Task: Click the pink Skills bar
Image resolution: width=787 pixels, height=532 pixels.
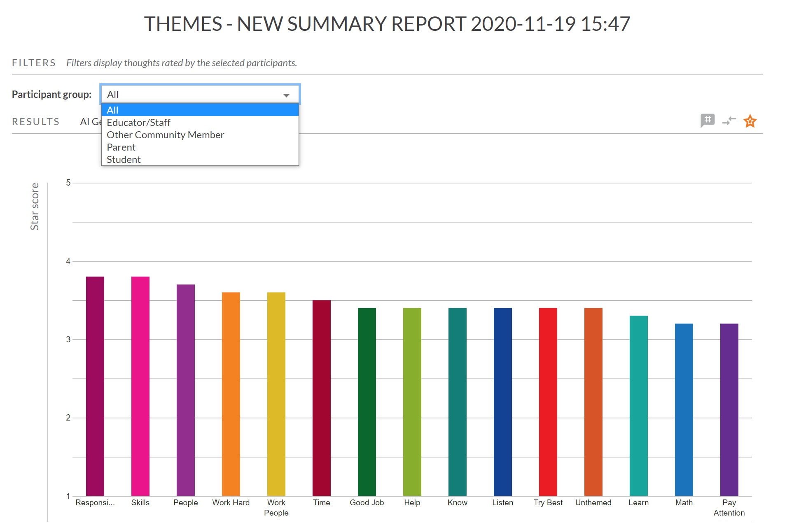Action: pyautogui.click(x=140, y=386)
